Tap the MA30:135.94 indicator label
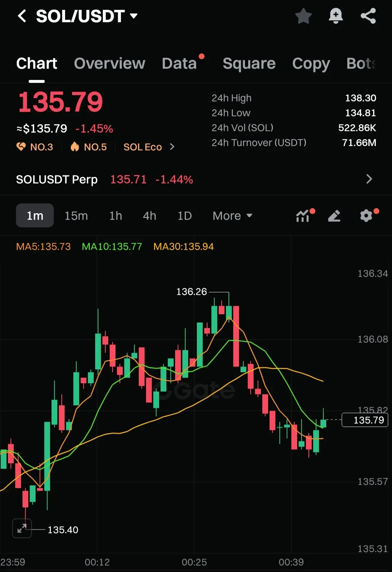 [183, 247]
